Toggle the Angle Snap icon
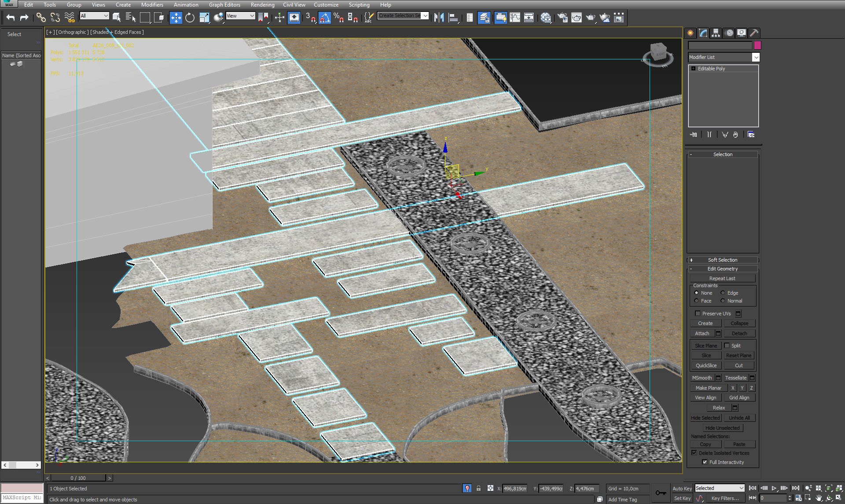845x504 pixels. click(x=325, y=18)
